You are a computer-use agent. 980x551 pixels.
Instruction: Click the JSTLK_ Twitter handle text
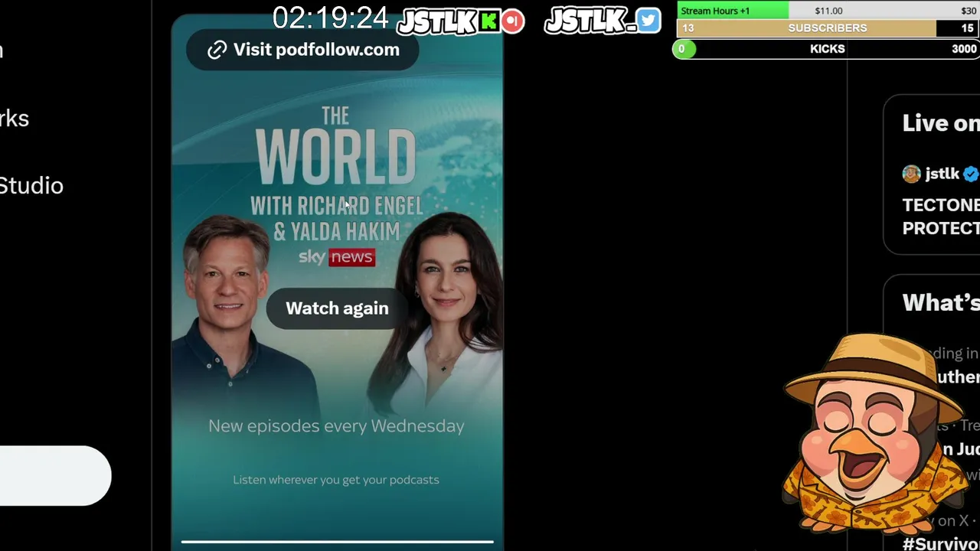(x=590, y=21)
